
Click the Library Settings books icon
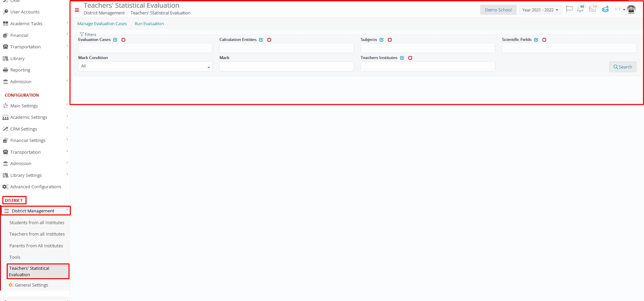tap(5, 175)
